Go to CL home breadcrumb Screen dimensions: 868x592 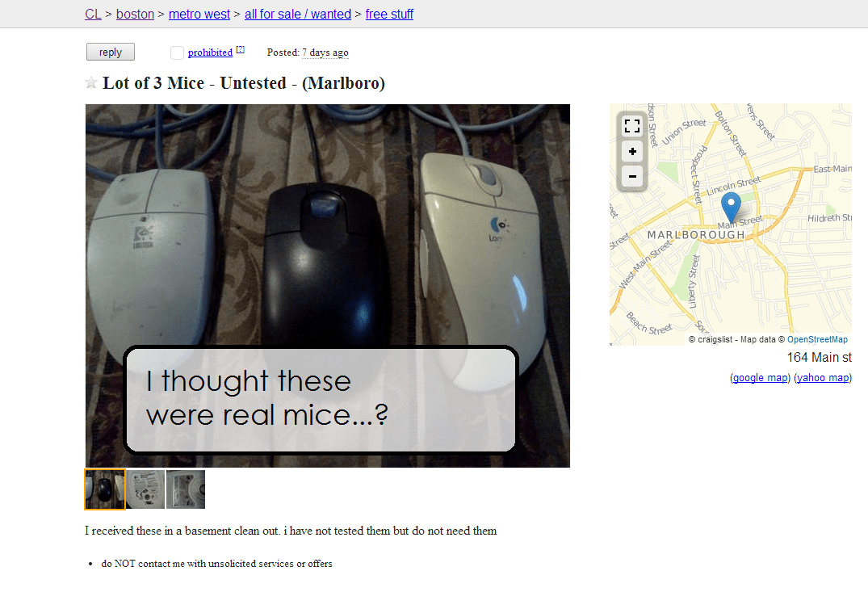93,15
